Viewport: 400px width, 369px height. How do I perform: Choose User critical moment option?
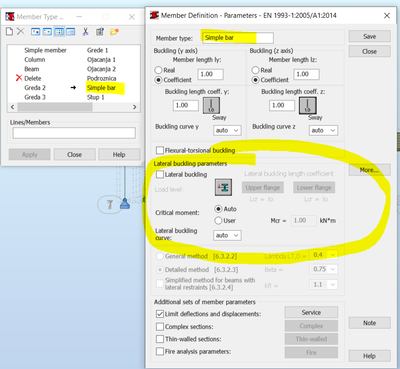(218, 220)
